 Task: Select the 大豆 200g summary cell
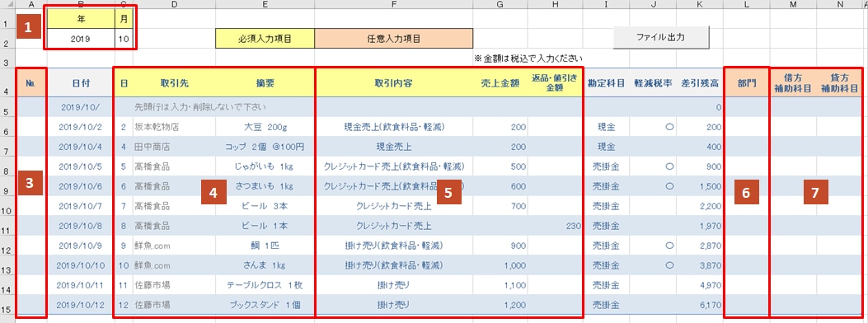point(265,127)
